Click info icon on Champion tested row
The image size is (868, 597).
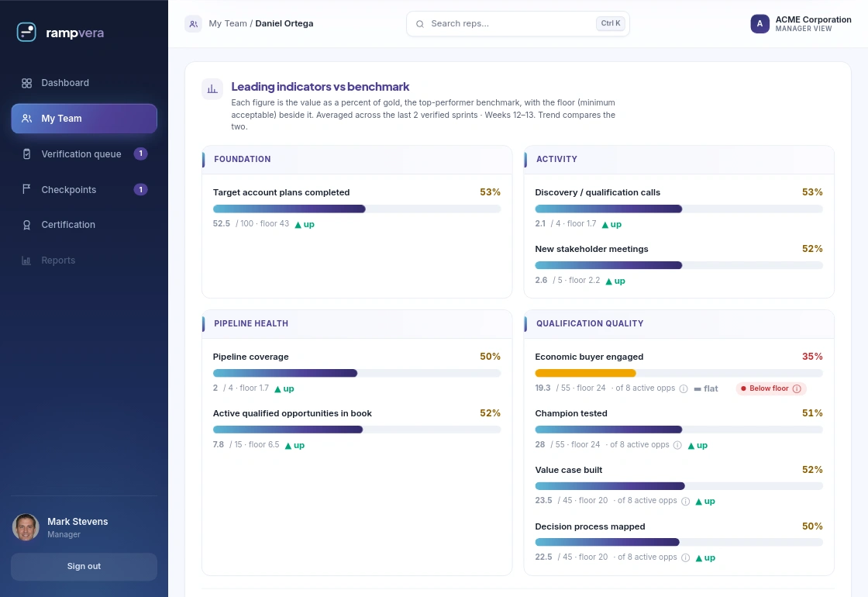click(677, 445)
